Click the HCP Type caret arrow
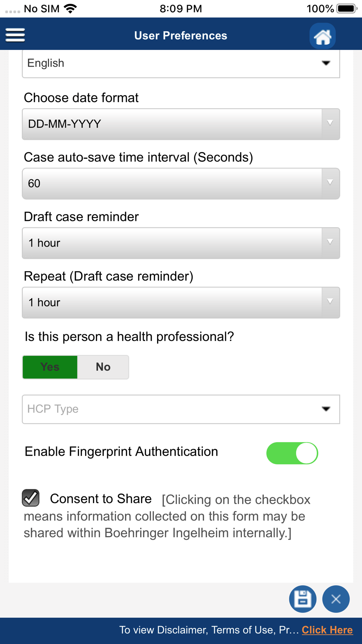Viewport: 362px width, 644px height. coord(326,409)
